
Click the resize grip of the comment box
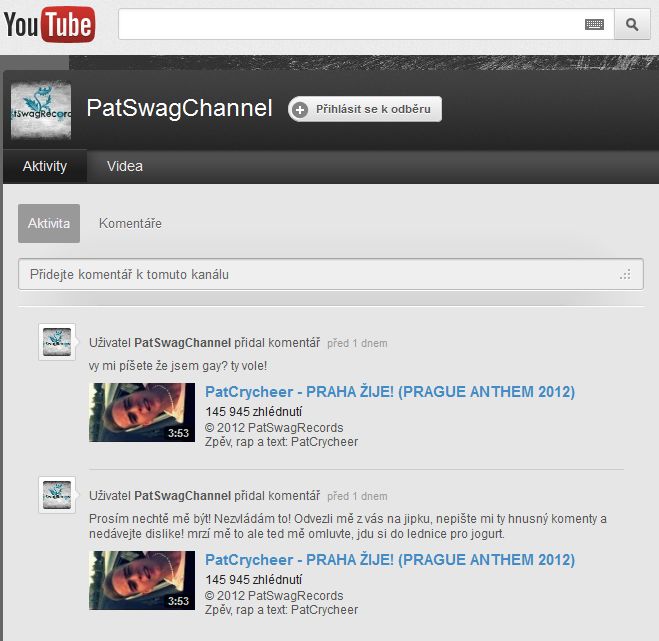(x=625, y=275)
